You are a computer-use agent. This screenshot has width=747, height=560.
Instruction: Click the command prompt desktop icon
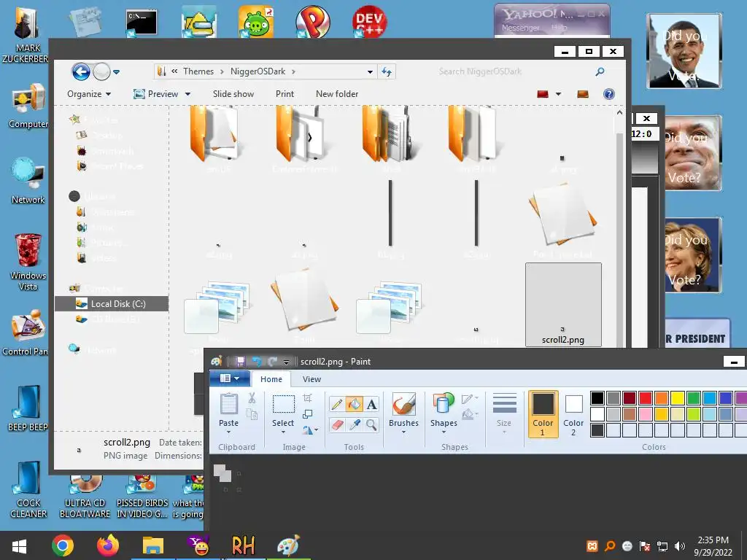coord(142,22)
